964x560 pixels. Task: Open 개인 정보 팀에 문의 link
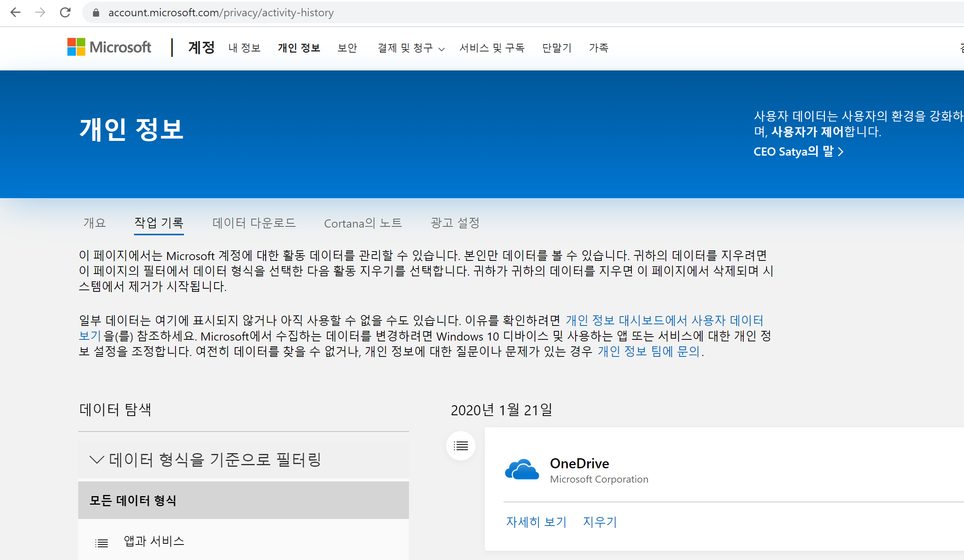[649, 351]
